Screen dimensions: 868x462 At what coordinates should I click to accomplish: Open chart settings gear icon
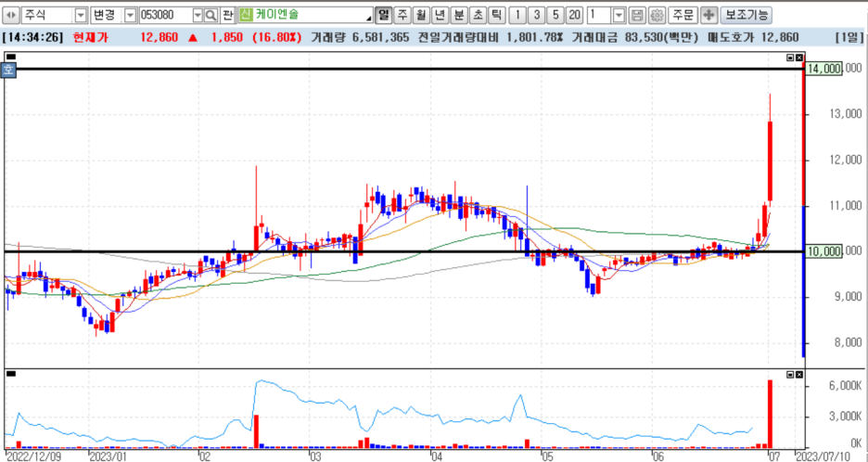click(x=657, y=15)
